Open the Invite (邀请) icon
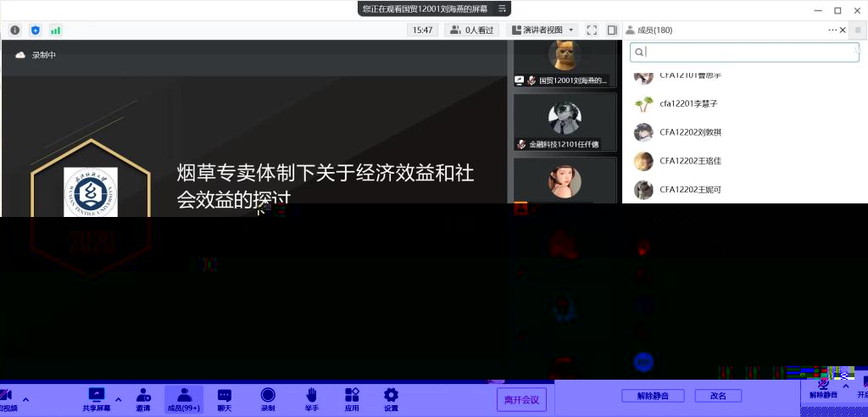The image size is (868, 417). coord(143,395)
